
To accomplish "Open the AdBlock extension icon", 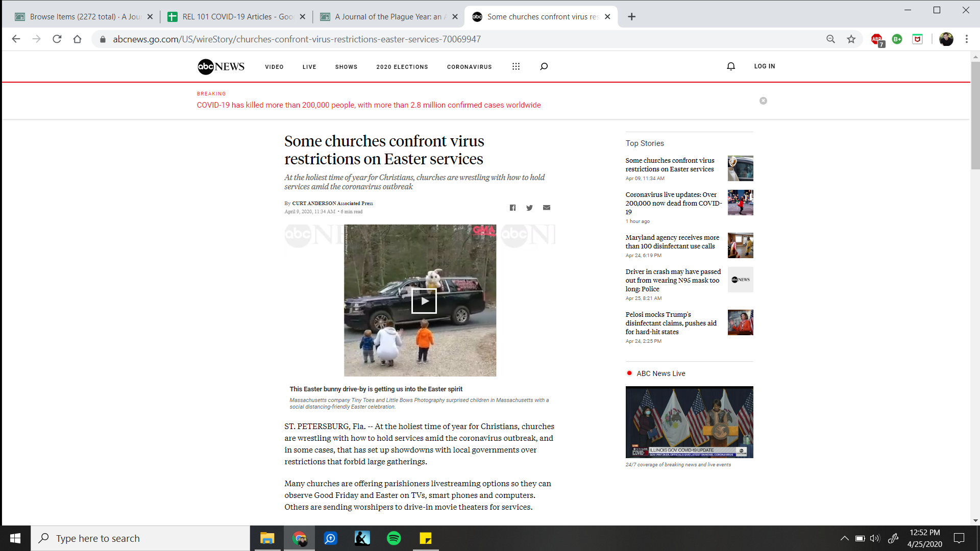I will pos(877,39).
